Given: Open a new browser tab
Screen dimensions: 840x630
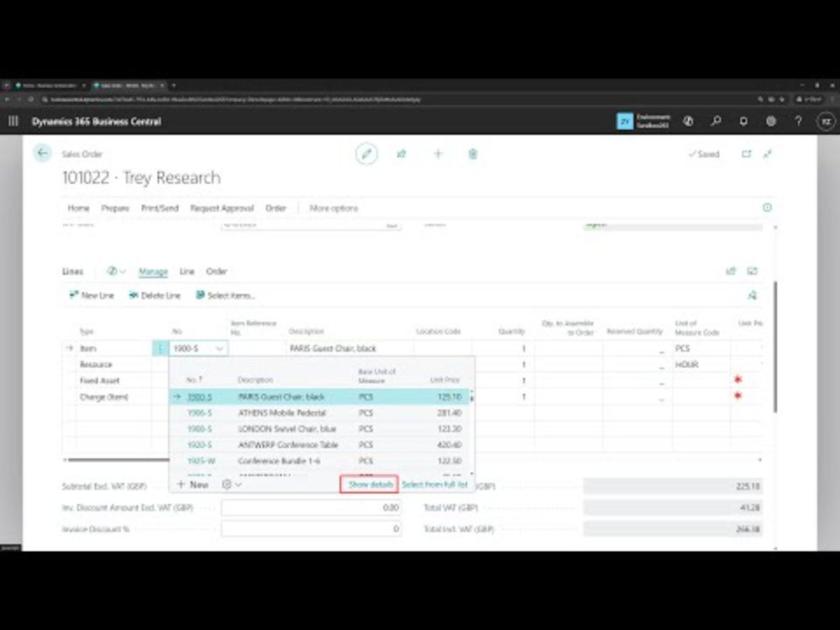Looking at the screenshot, I should coord(174,85).
